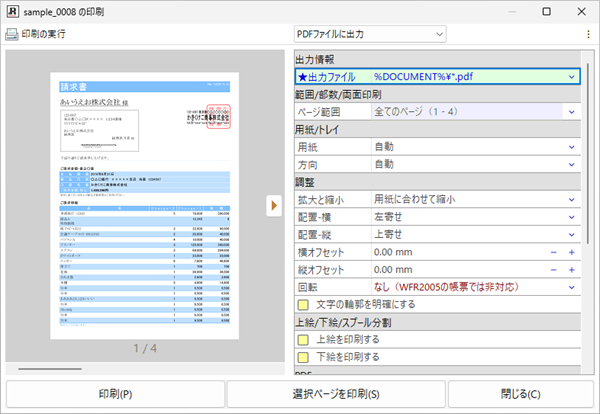The image size is (600, 414).
Task: Collapse settings panel with orange arrow
Action: point(274,206)
